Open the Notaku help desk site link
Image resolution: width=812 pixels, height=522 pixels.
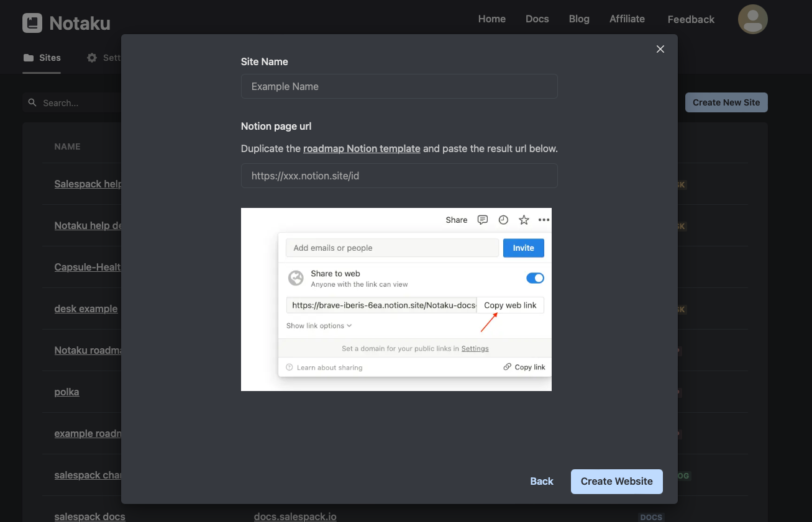coord(88,226)
